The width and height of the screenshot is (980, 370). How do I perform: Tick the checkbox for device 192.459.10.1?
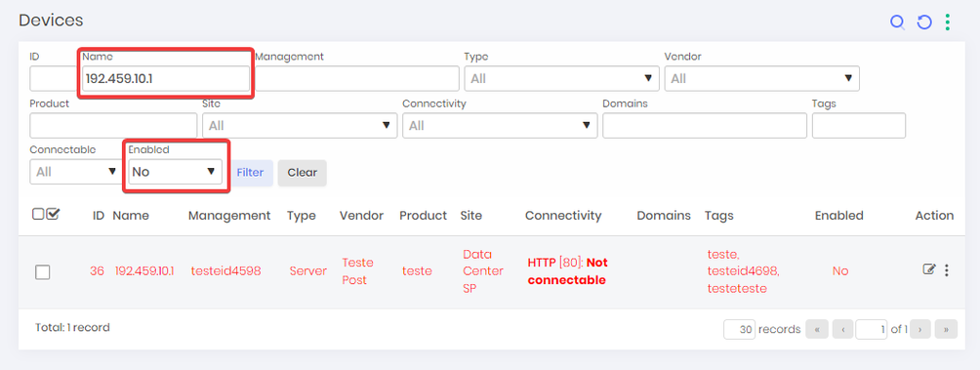click(x=43, y=271)
